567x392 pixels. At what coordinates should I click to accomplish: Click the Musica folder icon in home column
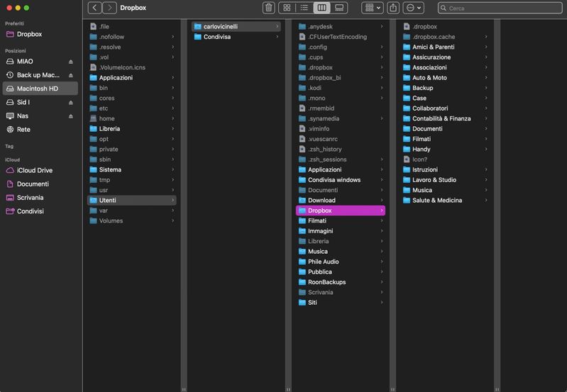(302, 252)
